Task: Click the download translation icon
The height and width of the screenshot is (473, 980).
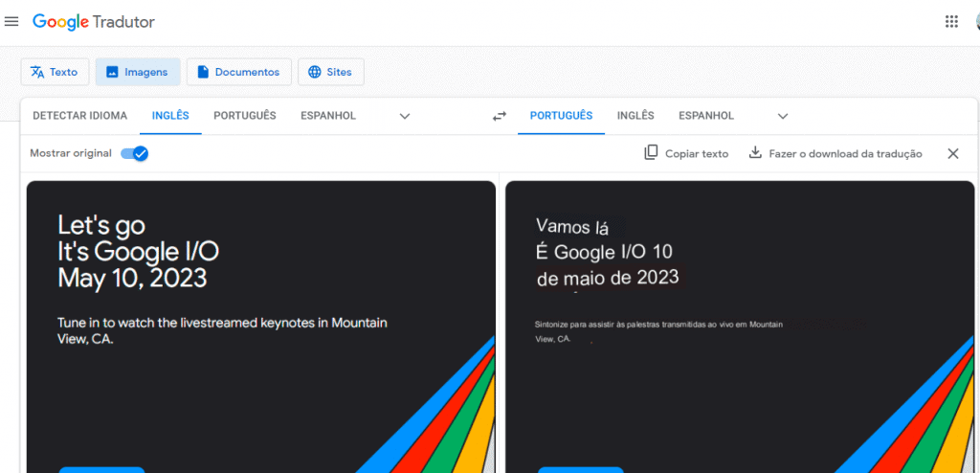Action: 755,152
